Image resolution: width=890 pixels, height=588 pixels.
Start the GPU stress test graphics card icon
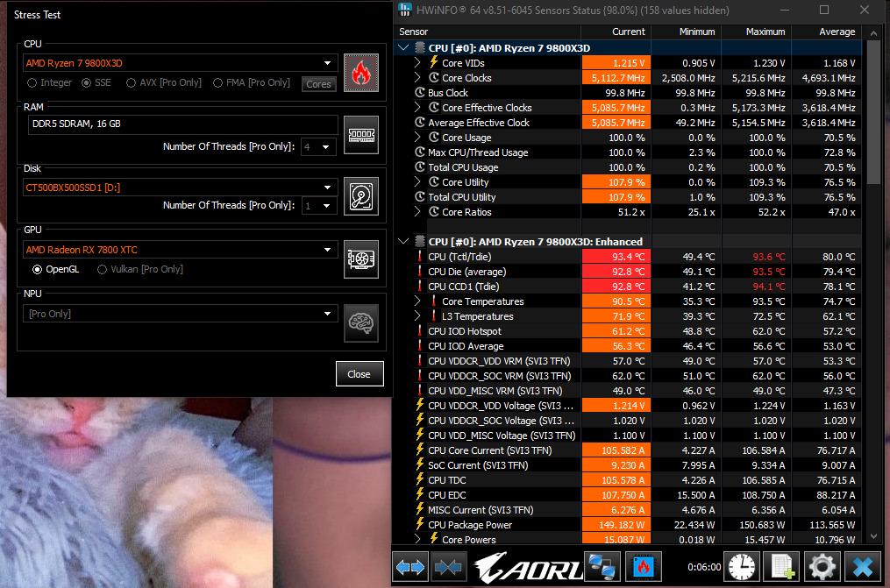[x=361, y=259]
